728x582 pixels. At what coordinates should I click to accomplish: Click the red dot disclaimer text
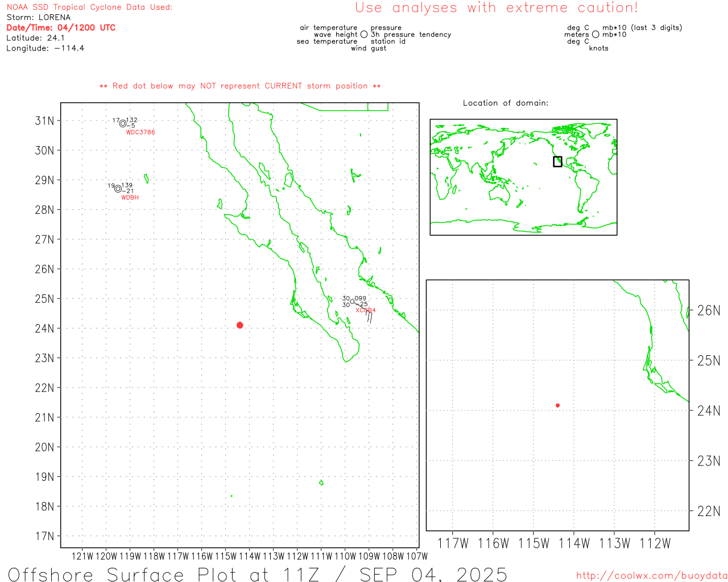[x=240, y=86]
